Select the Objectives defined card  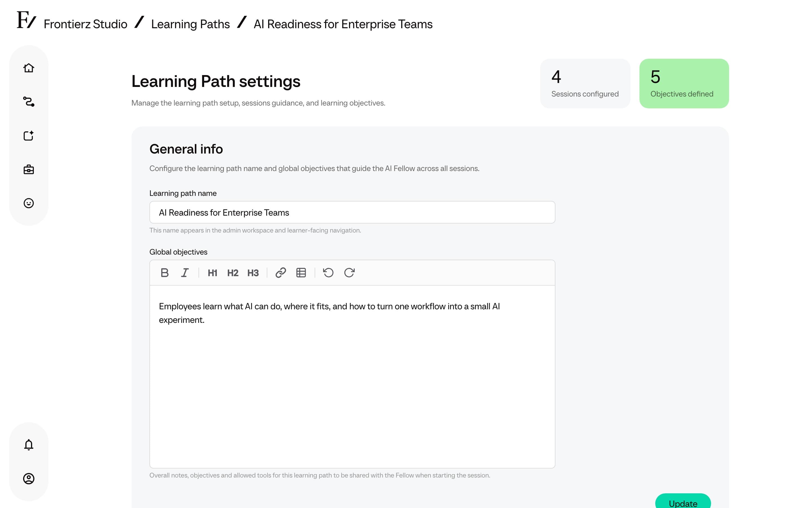click(x=684, y=83)
